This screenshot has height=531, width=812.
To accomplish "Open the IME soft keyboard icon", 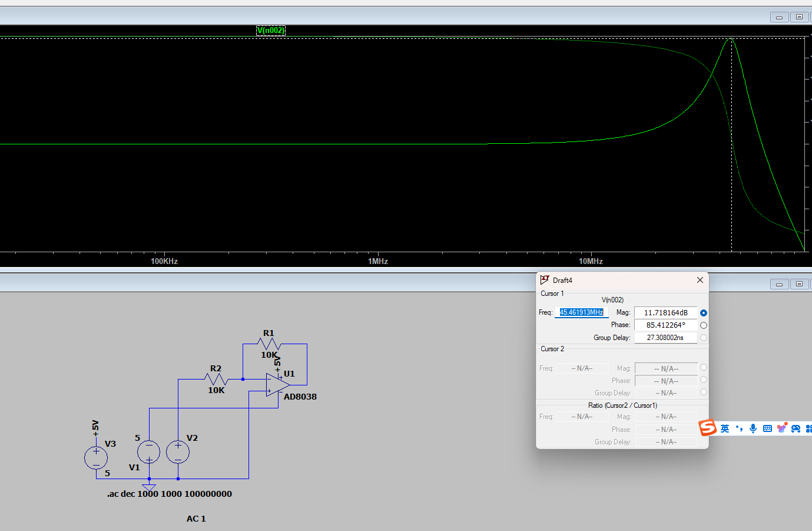I will [767, 428].
